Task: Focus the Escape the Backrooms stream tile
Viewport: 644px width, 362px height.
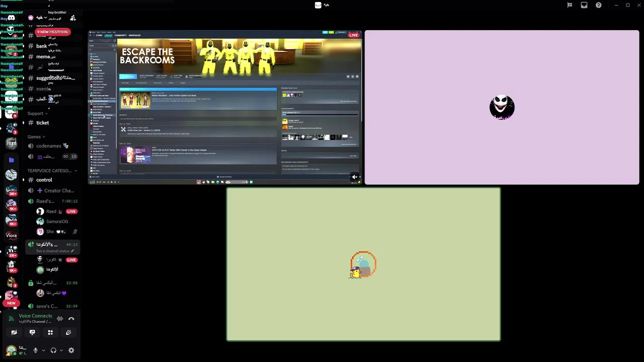Action: pos(225,107)
